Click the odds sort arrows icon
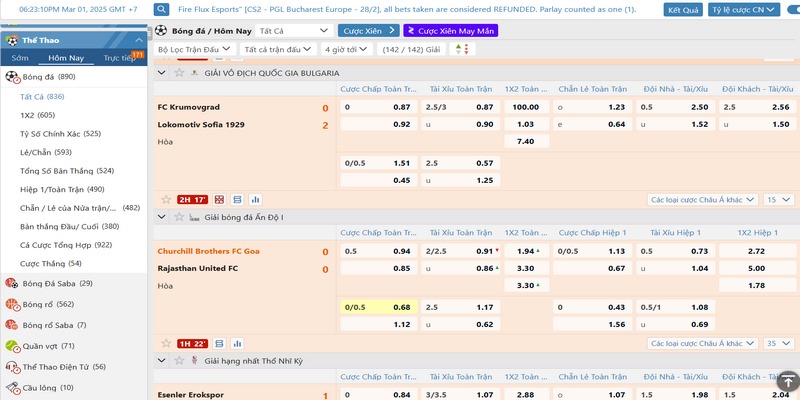Image resolution: width=800 pixels, height=400 pixels. click(x=461, y=48)
